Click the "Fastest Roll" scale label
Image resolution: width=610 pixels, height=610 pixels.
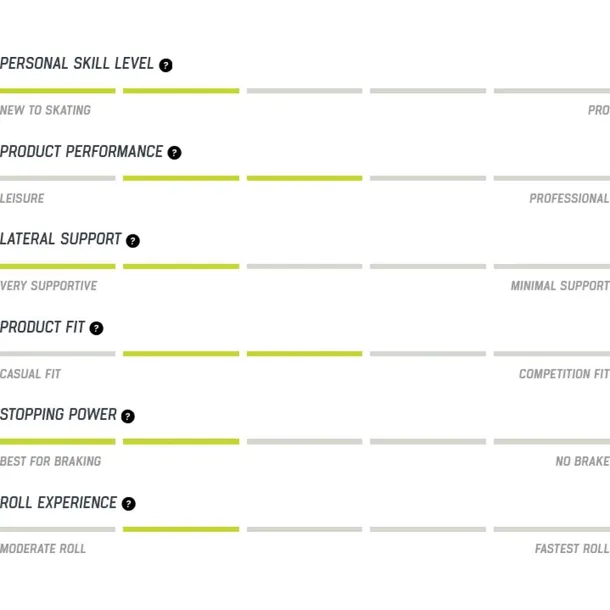(571, 549)
